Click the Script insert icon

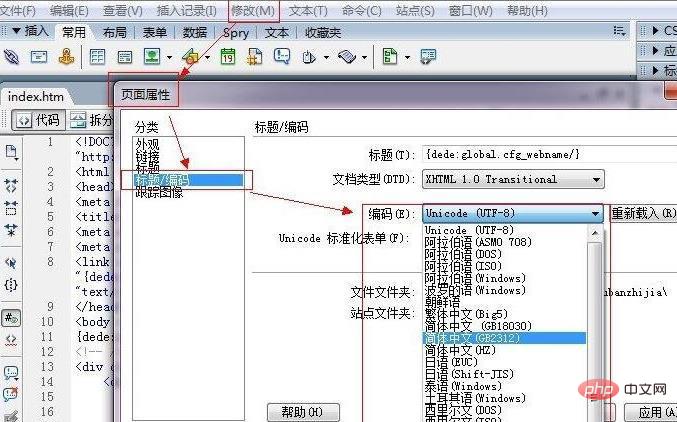click(348, 57)
